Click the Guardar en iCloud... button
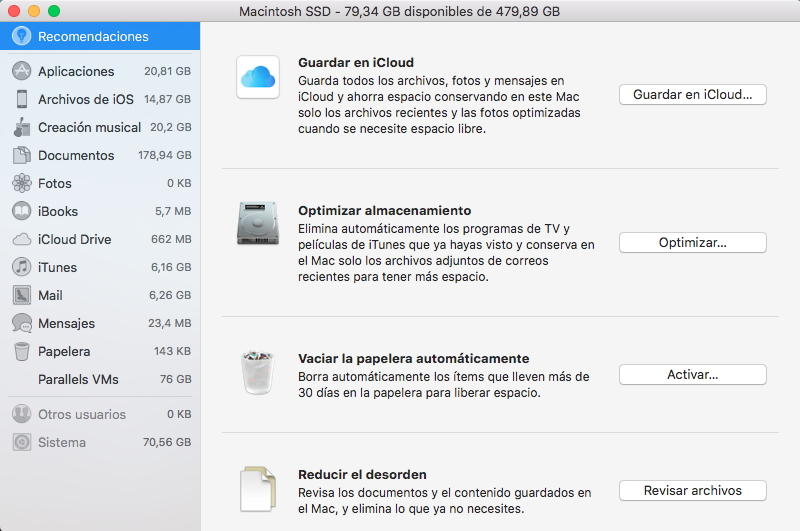 pos(692,94)
